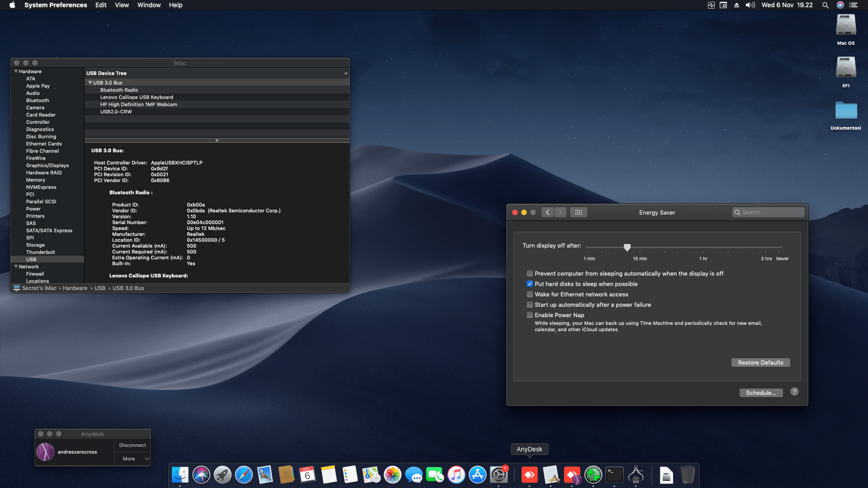Open System Preferences icon showing notification badge
The width and height of the screenshot is (868, 488).
[499, 475]
